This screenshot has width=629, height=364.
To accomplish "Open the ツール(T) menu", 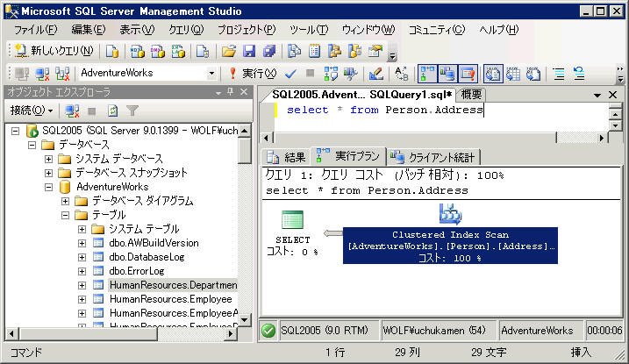I will click(309, 30).
